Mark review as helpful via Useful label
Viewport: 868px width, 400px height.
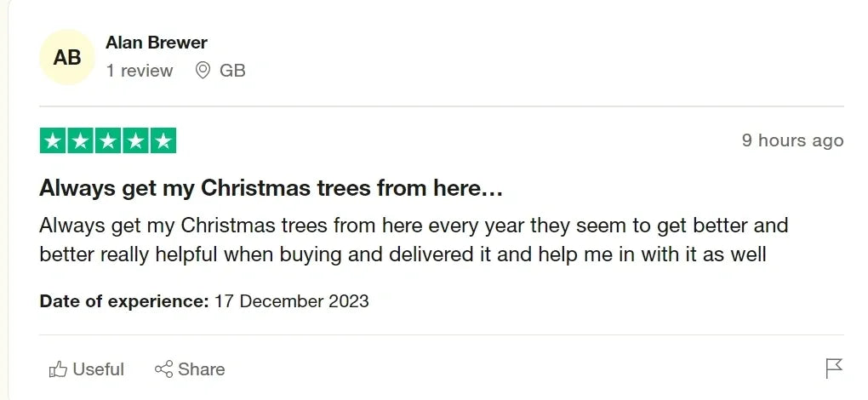[99, 369]
